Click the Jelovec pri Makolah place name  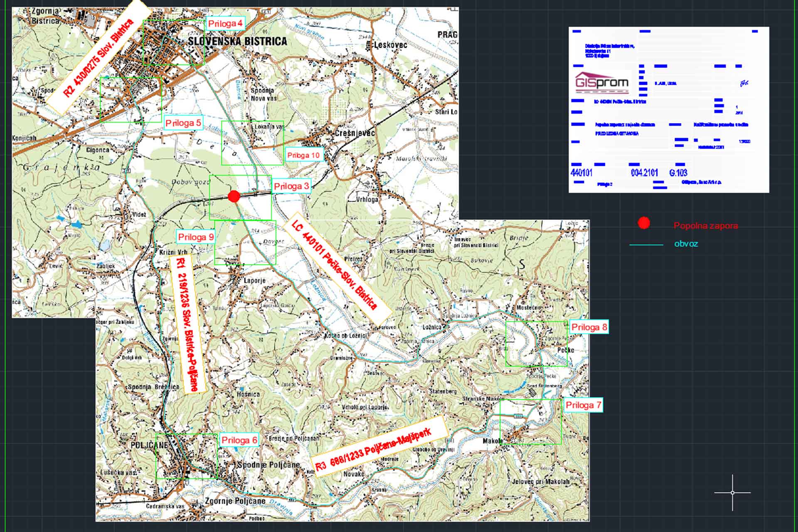tap(541, 482)
